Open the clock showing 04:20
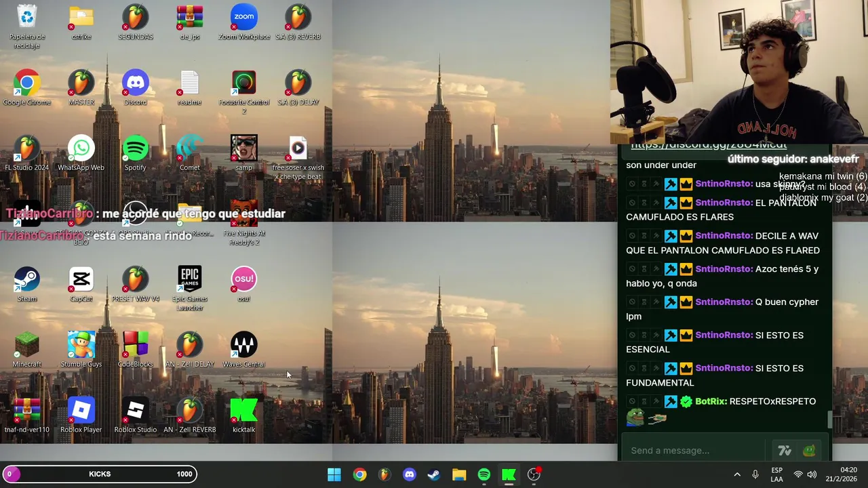Viewport: 868px width, 488px height. point(843,474)
